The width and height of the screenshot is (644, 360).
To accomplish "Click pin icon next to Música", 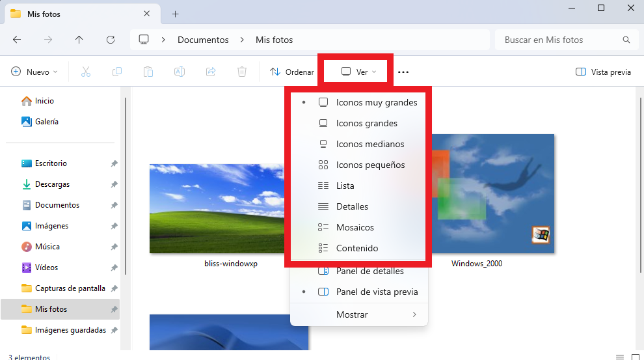I will pyautogui.click(x=114, y=247).
